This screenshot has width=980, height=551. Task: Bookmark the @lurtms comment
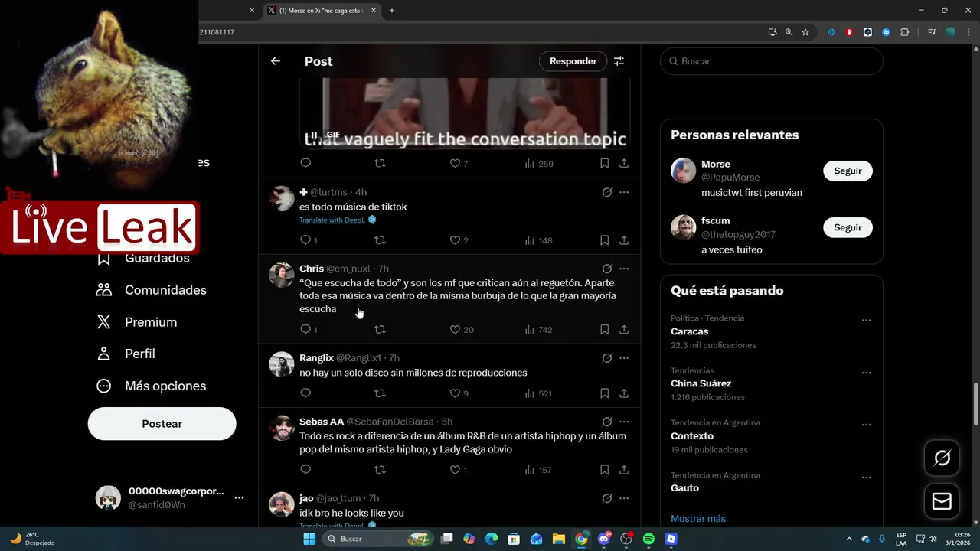(x=604, y=240)
